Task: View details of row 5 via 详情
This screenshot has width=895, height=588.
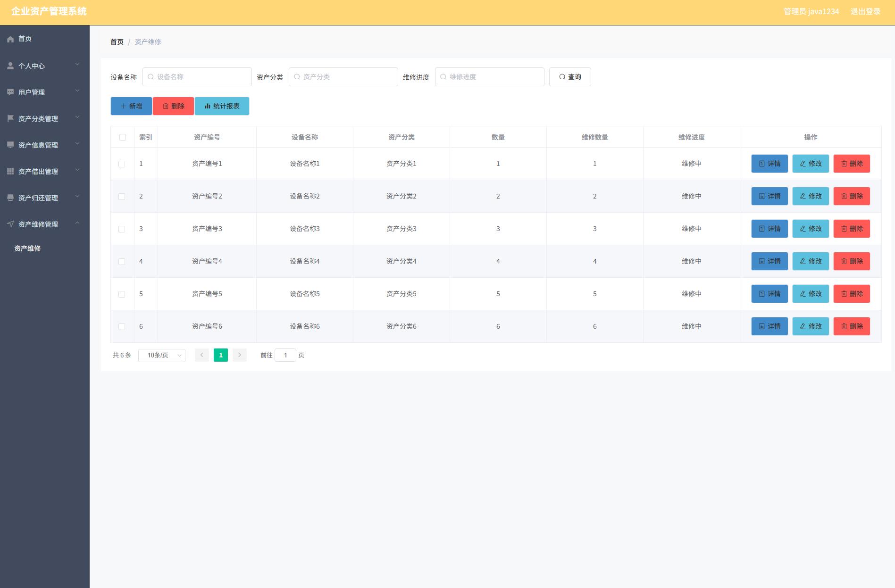Action: [x=769, y=294]
